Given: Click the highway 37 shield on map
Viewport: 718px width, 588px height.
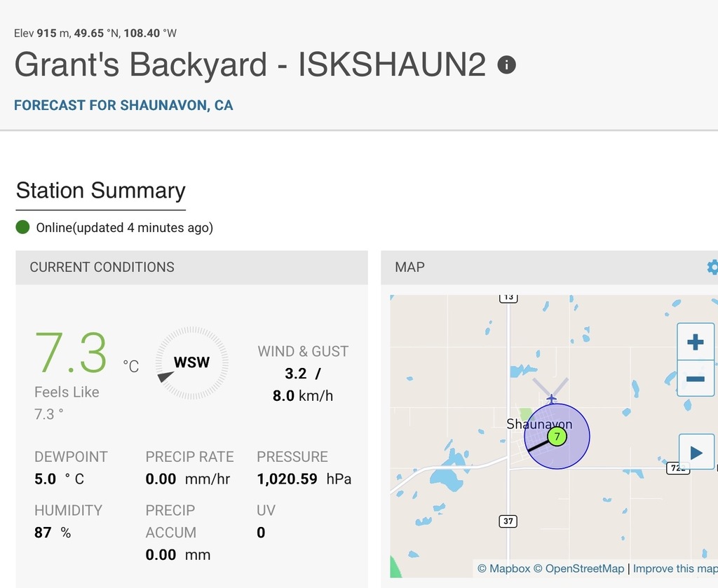Looking at the screenshot, I should click(x=508, y=521).
